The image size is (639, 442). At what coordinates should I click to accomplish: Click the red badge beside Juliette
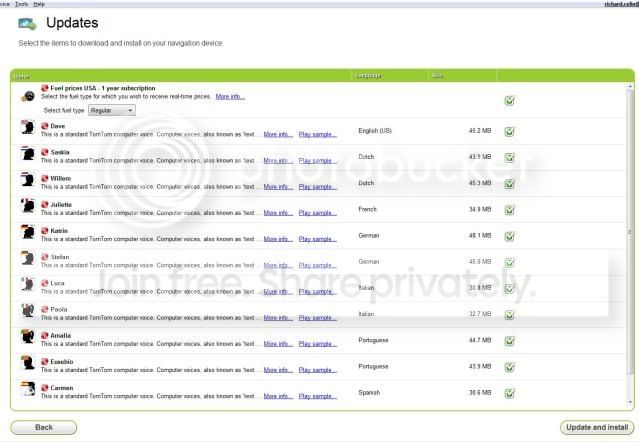pos(45,205)
